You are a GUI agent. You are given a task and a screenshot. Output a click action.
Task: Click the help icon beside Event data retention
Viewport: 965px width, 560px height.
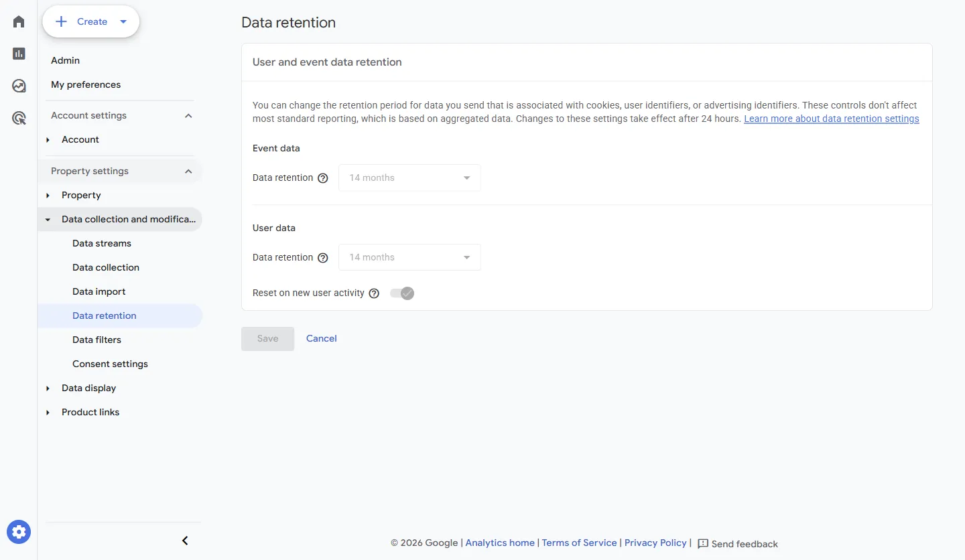323,178
